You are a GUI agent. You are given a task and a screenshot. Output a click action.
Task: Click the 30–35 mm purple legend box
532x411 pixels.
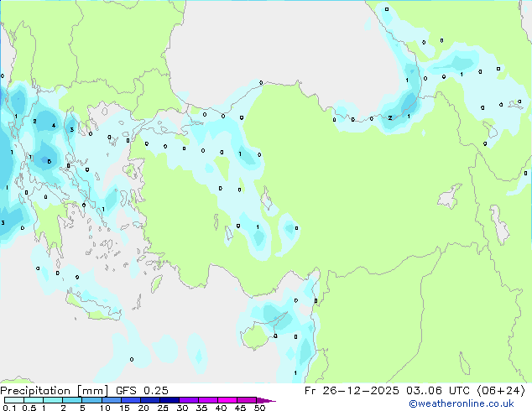[188, 400]
